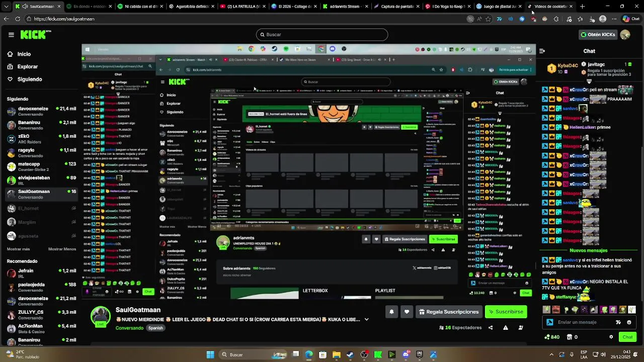644x362 pixels.
Task: Open the Windows Start menu
Action: coord(210,354)
